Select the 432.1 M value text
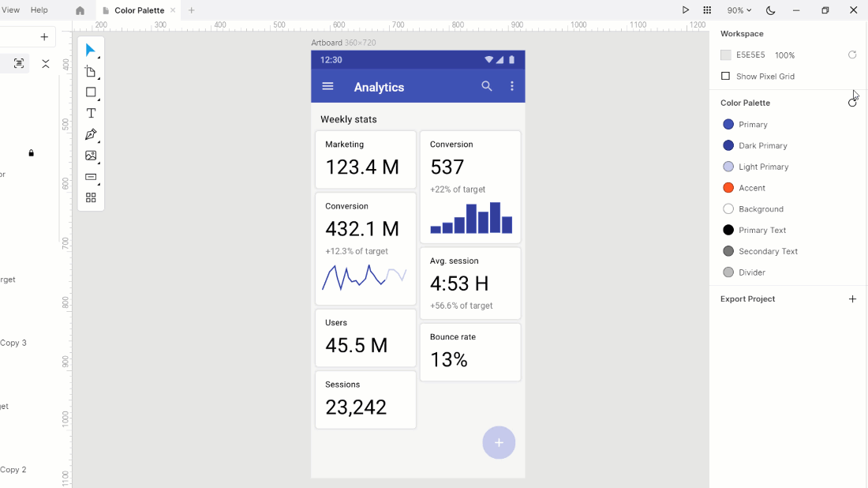Viewport: 868px width, 488px height. pyautogui.click(x=362, y=229)
